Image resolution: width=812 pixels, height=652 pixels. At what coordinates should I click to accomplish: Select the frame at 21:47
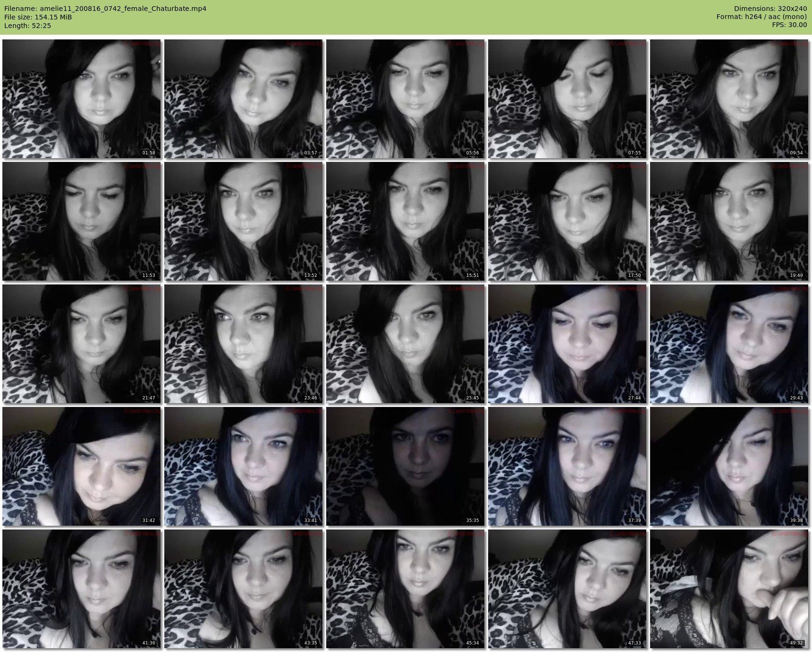[x=82, y=344]
